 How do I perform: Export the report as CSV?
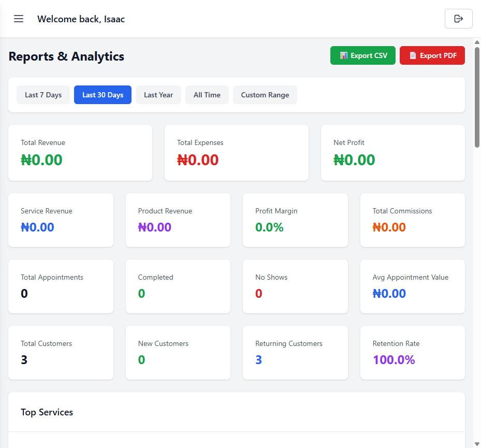362,55
